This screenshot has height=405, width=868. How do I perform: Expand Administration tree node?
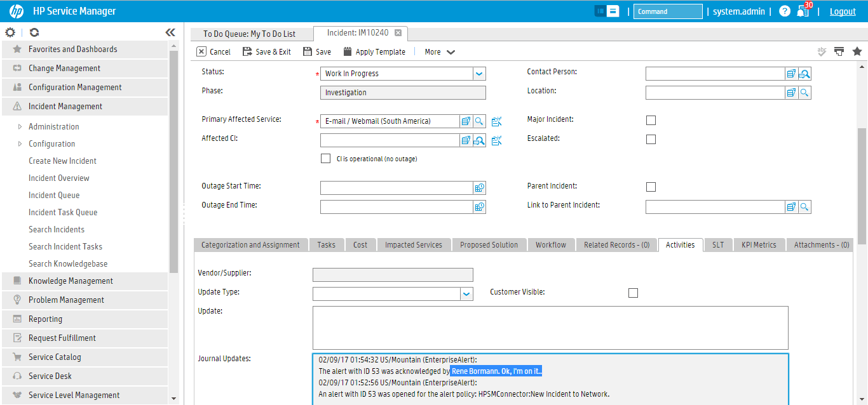pos(20,127)
